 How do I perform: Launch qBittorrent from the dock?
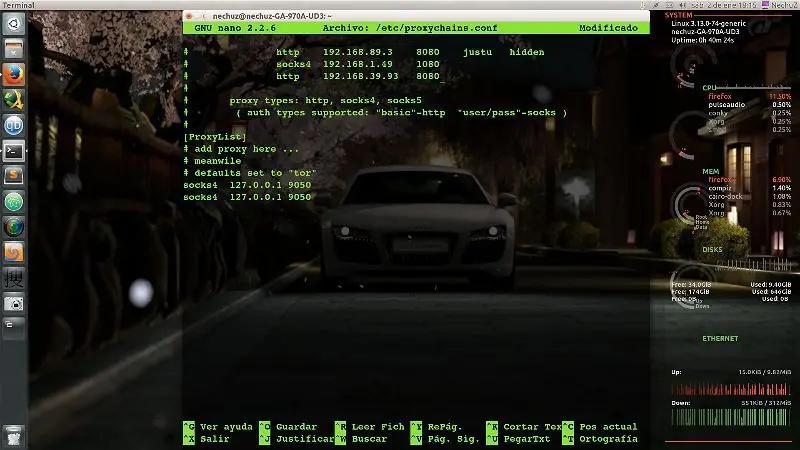(14, 126)
